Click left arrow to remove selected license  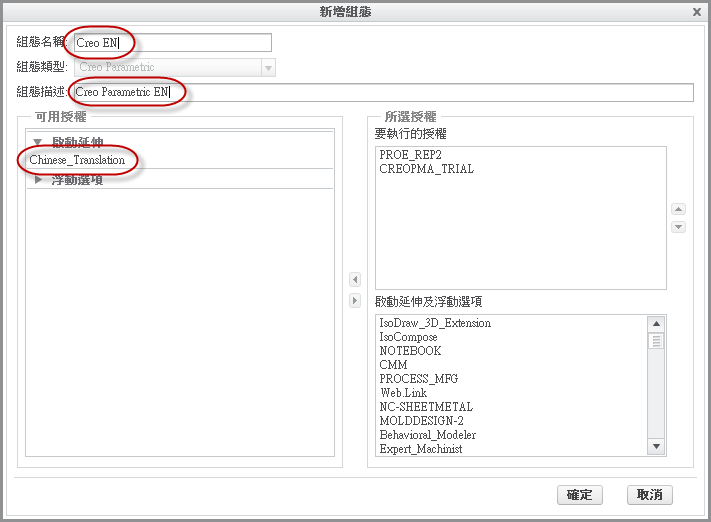[355, 279]
